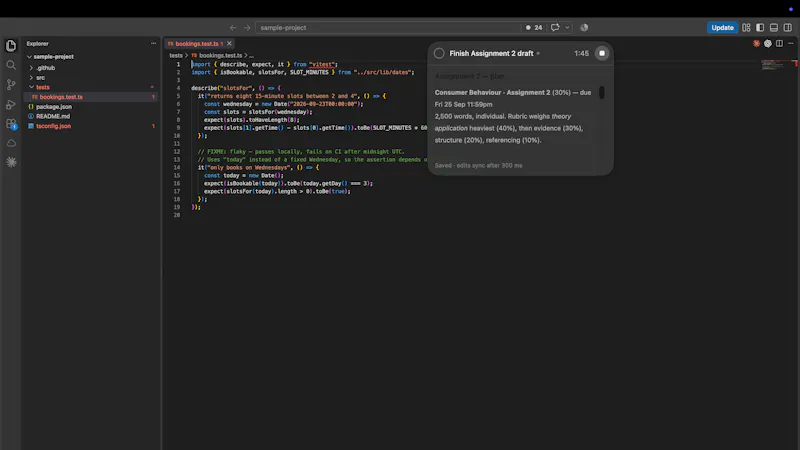
Task: Open the Run and Debug view
Action: (11, 104)
